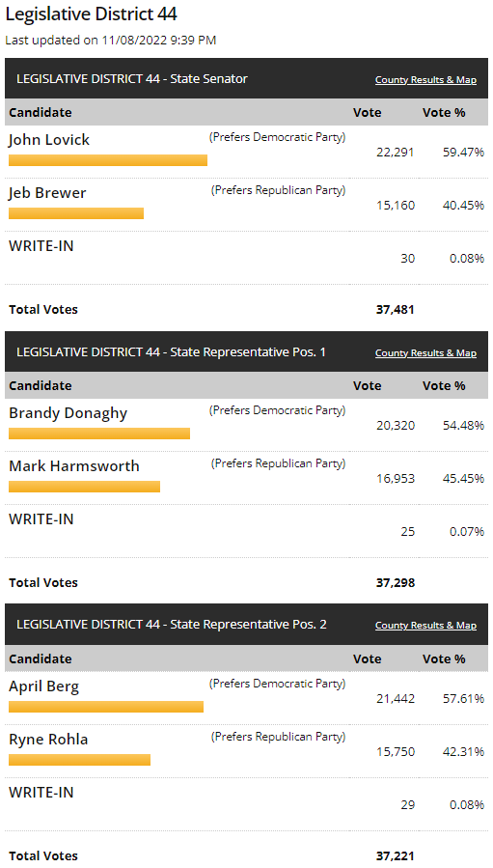The width and height of the screenshot is (493, 868).
Task: Click Ryne Rohla's 42.31% vote percentage
Action: [x=464, y=752]
